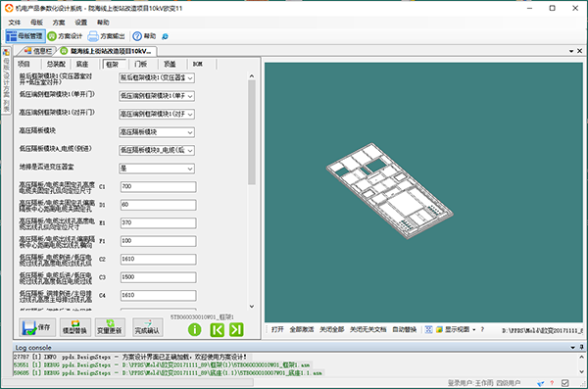588x389 pixels.
Task: Click the question mark in viewer toolbar
Action: pyautogui.click(x=482, y=329)
